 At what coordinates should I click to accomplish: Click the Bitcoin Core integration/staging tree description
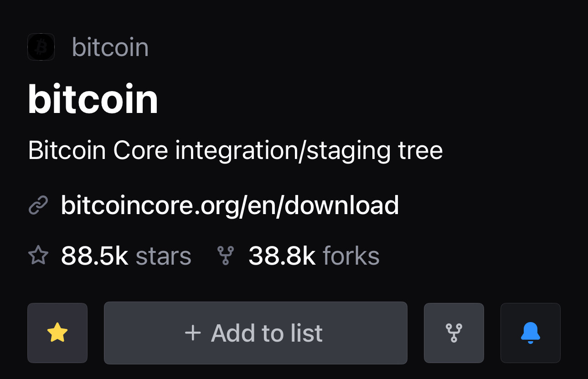pyautogui.click(x=235, y=150)
